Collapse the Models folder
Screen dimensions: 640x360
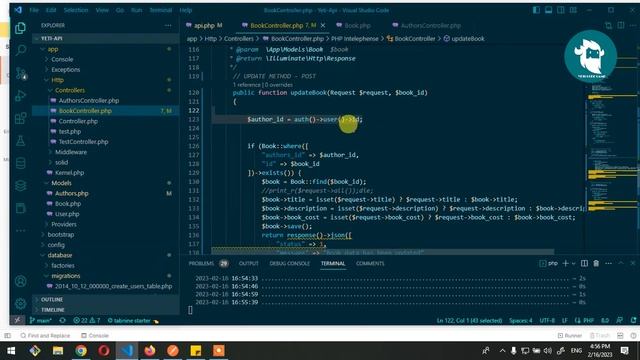click(x=61, y=183)
